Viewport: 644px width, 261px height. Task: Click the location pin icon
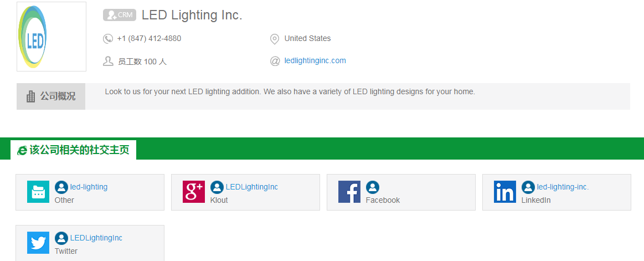(x=274, y=39)
